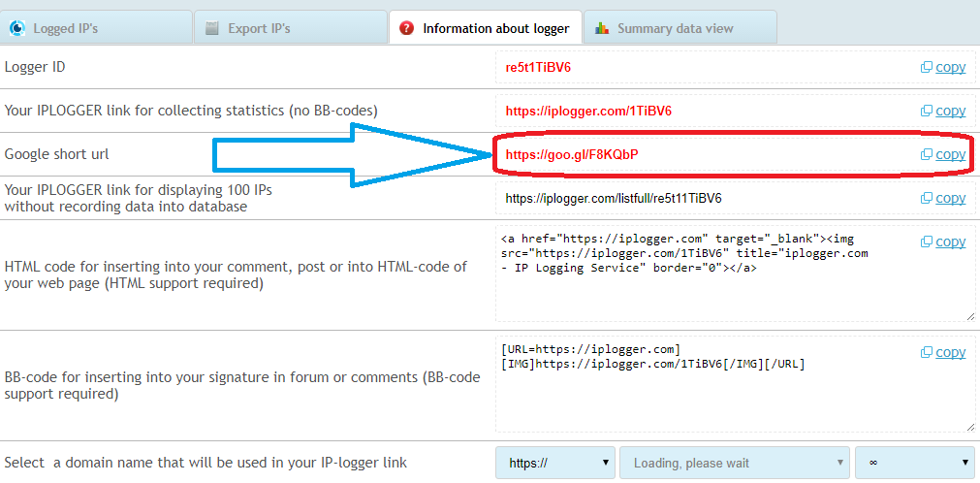980x483 pixels.
Task: Click copy icon beside Logger ID
Action: click(927, 67)
